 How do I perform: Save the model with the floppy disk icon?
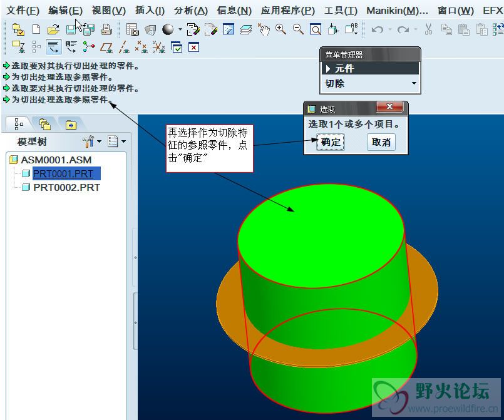click(x=71, y=29)
